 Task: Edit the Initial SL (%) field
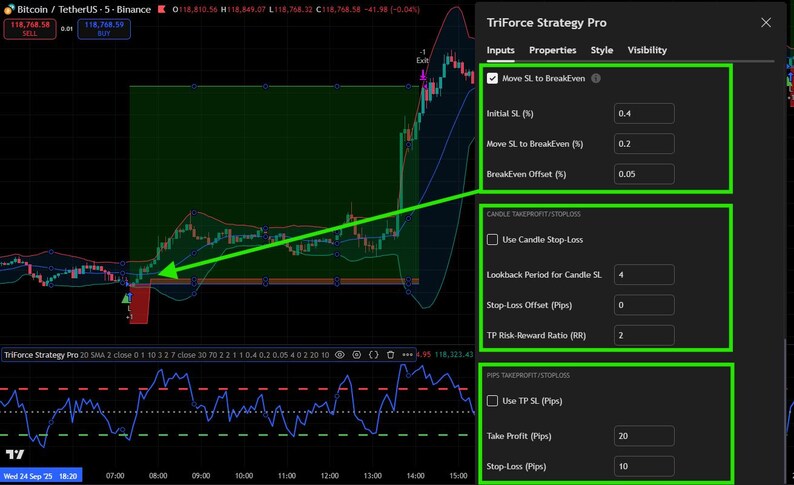pyautogui.click(x=644, y=113)
